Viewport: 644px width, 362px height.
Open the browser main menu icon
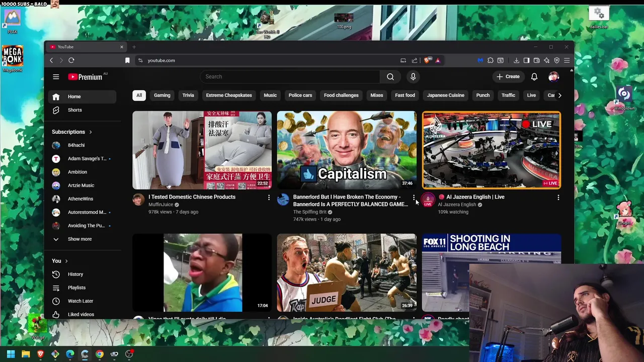coord(567,60)
